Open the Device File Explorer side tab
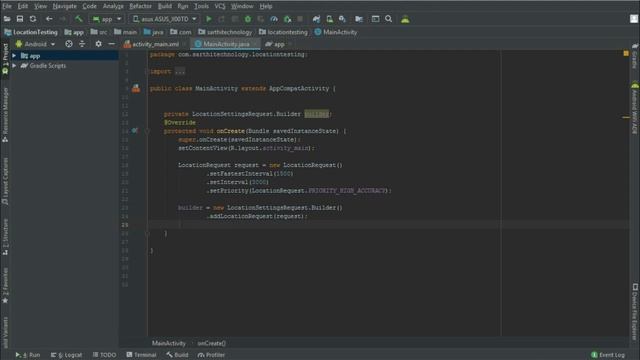 635,312
